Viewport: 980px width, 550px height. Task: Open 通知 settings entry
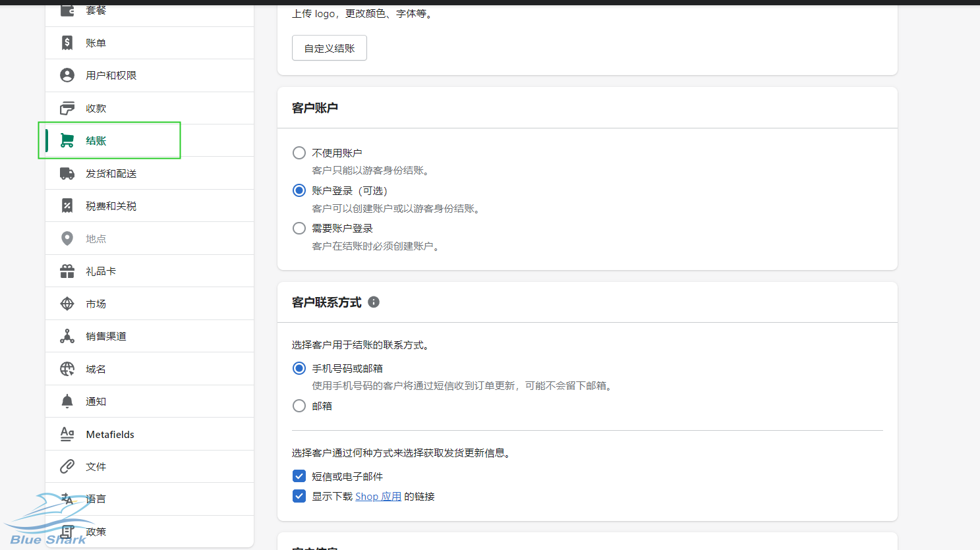tap(150, 401)
